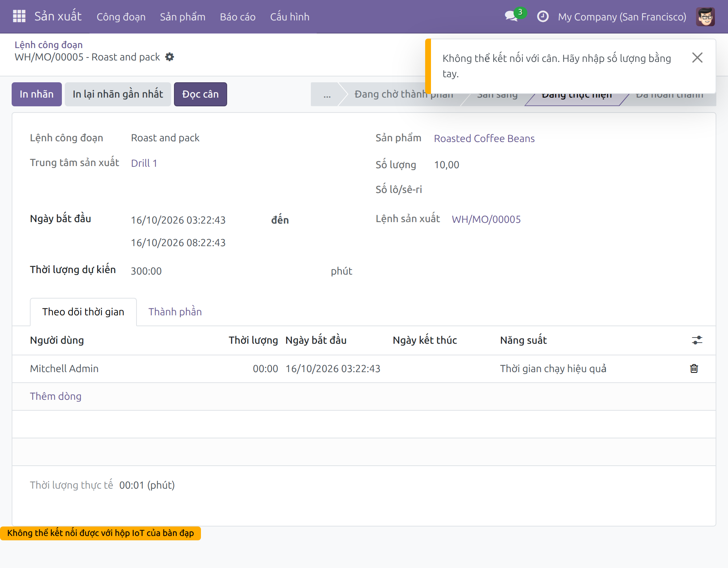This screenshot has height=568, width=728.
Task: Click the In nhãn button
Action: tap(37, 94)
